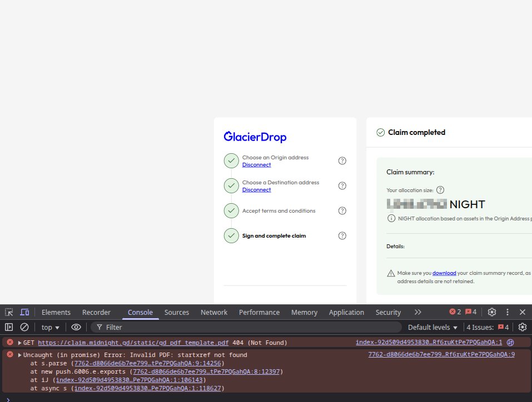Open the gd_pdf_template.pdf URL link
The height and width of the screenshot is (402, 532).
coord(133,343)
